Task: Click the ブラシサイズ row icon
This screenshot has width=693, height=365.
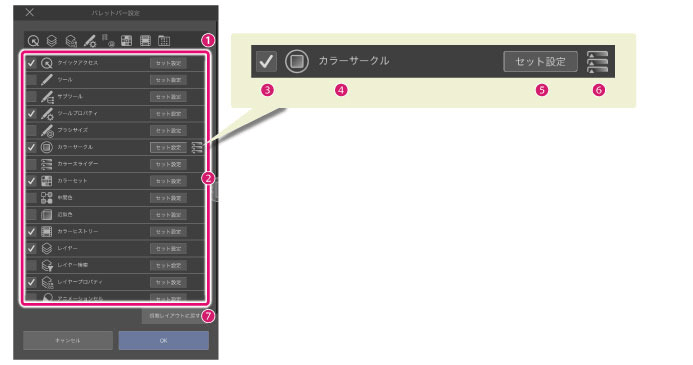Action: coord(47,130)
